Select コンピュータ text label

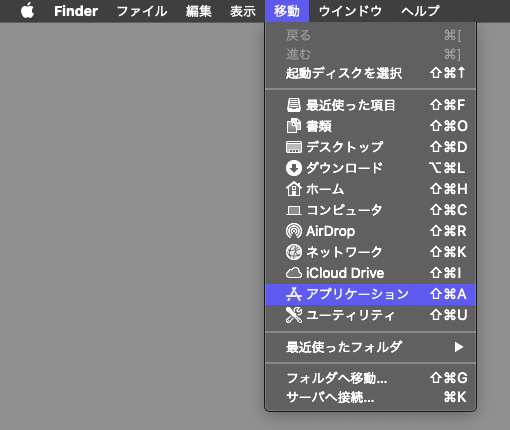coord(344,210)
